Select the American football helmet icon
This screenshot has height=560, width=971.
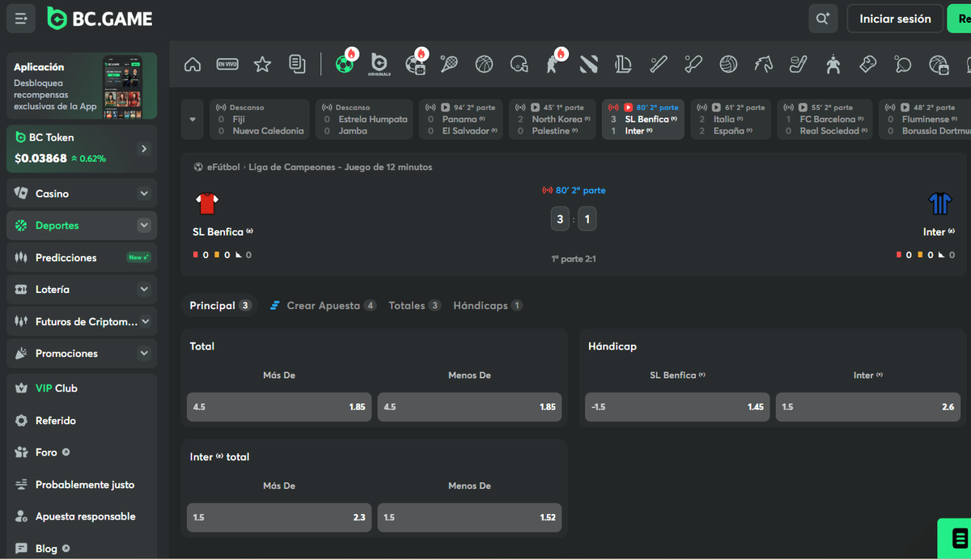point(519,64)
